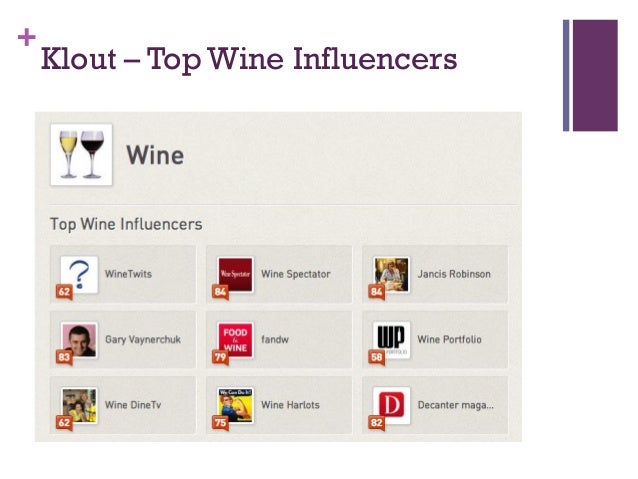This screenshot has height=479, width=638.
Task: Select Jancis Robinson's profile photo
Action: tap(391, 274)
